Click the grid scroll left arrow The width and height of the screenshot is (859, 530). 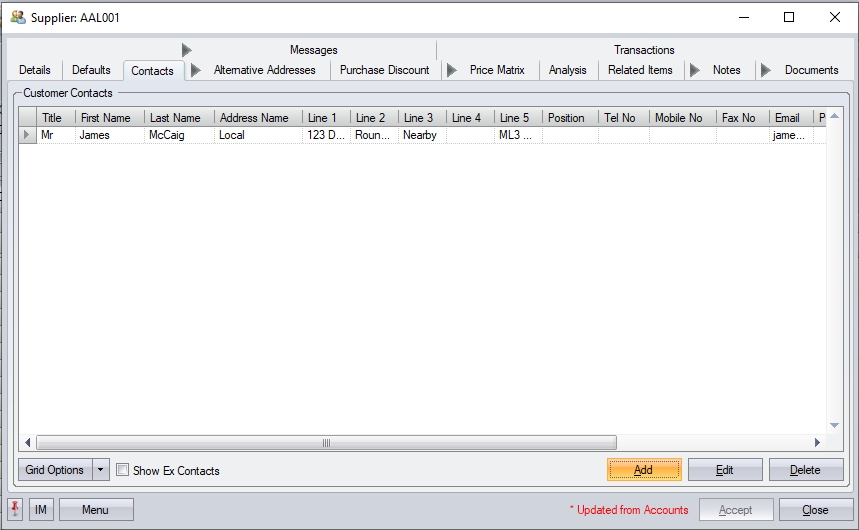coord(27,442)
